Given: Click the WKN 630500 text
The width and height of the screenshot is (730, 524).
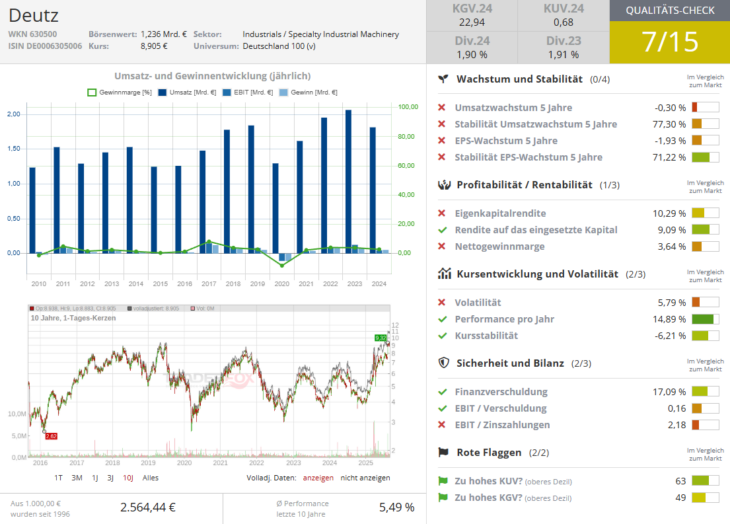Looking at the screenshot, I should coord(33,34).
